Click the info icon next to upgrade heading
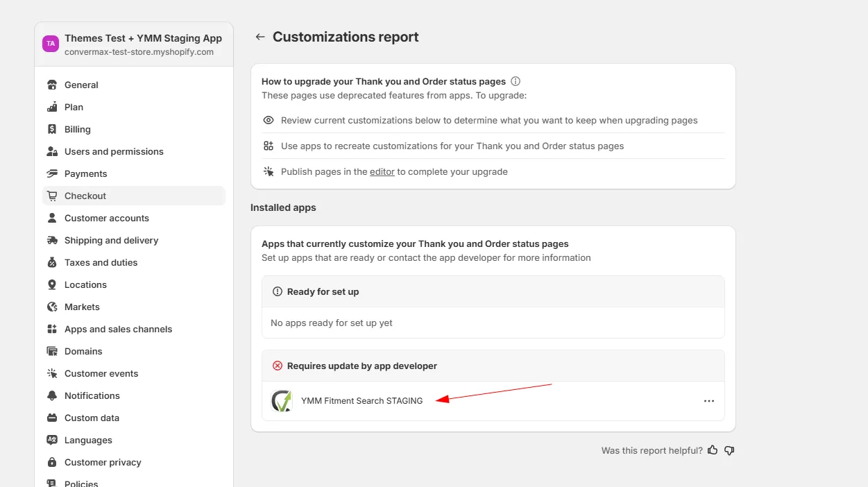868x487 pixels. tap(516, 81)
